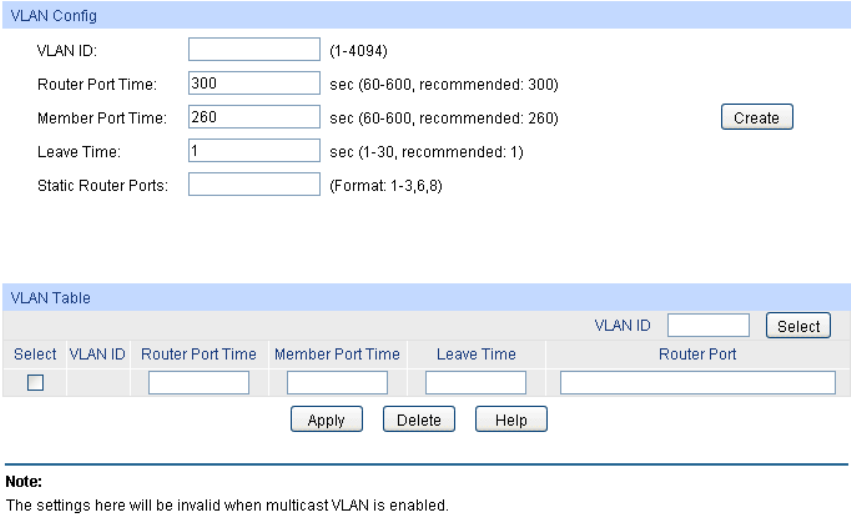This screenshot has height=517, width=851.
Task: Click the Note: heading
Action: 23,482
